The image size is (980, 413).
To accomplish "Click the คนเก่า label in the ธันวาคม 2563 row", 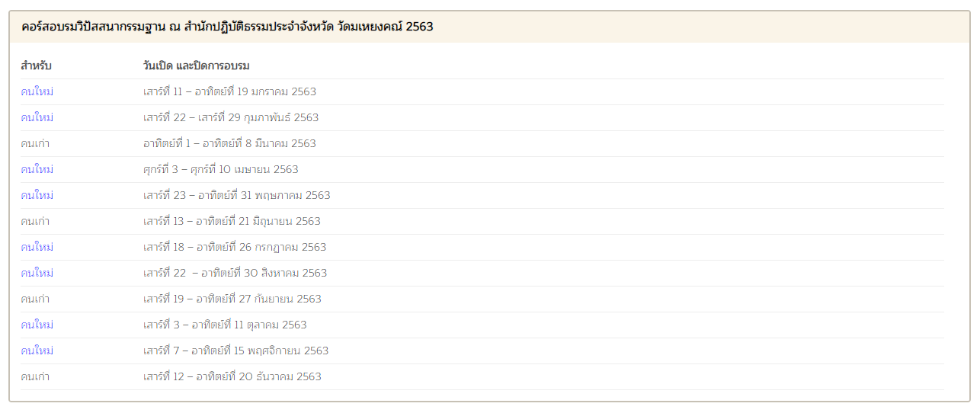I will pos(35,377).
